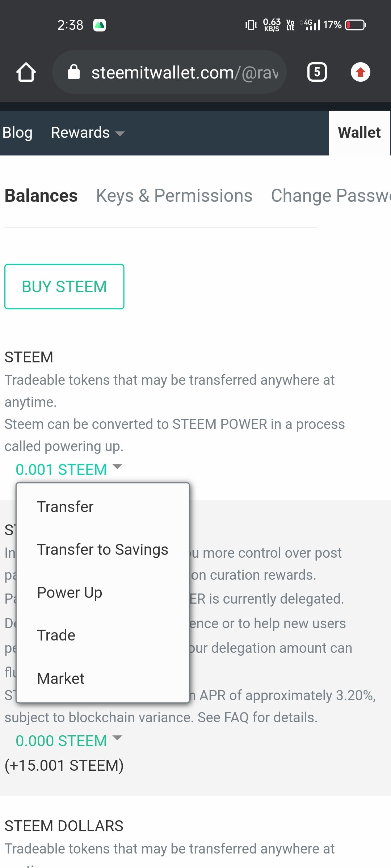Open the tab switcher showing 5 tabs
391x868 pixels.
coord(317,72)
